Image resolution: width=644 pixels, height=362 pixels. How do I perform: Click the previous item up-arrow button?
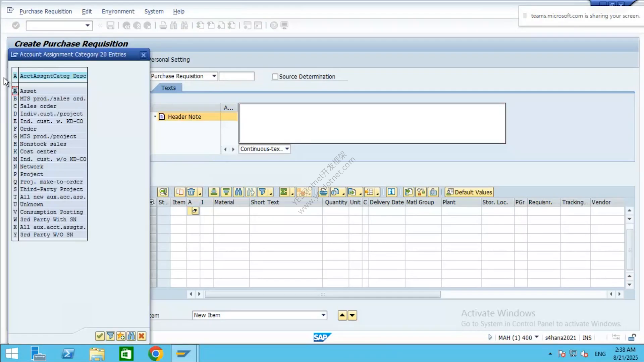pyautogui.click(x=342, y=315)
